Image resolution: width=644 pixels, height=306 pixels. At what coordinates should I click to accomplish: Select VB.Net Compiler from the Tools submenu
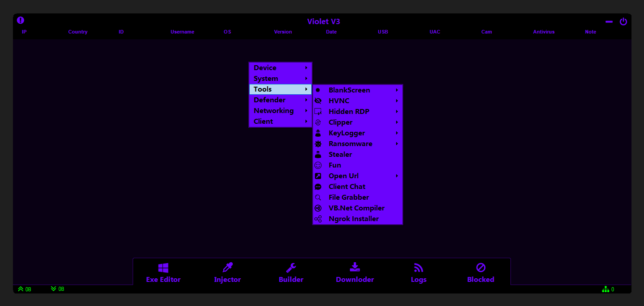pyautogui.click(x=356, y=208)
